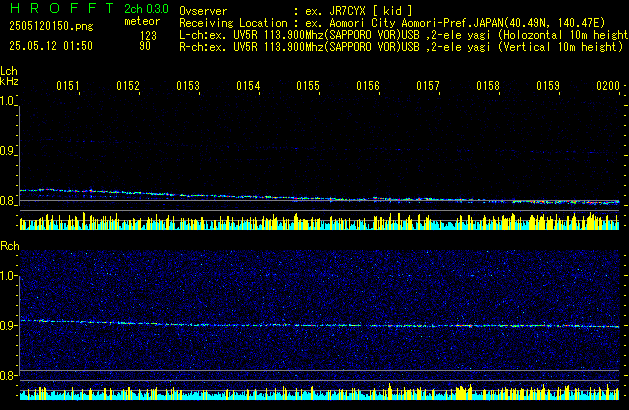
Task: Click the file name 2505120150.png
Action: (x=51, y=26)
